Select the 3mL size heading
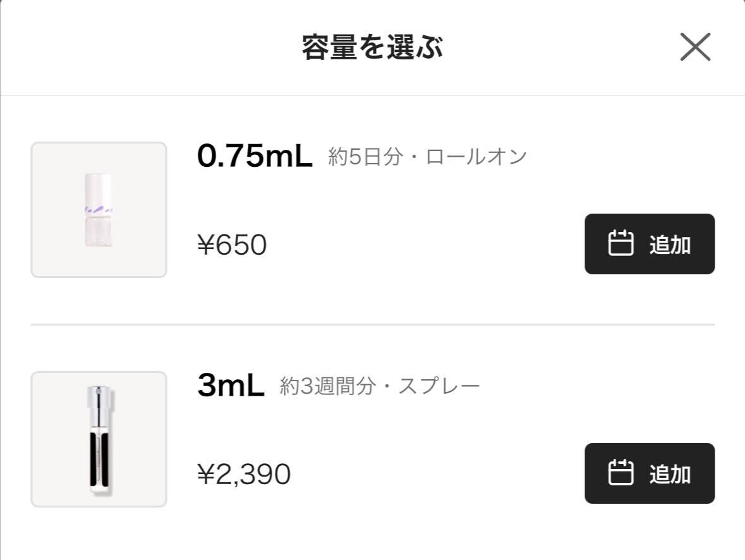Image resolution: width=745 pixels, height=560 pixels. [x=231, y=385]
